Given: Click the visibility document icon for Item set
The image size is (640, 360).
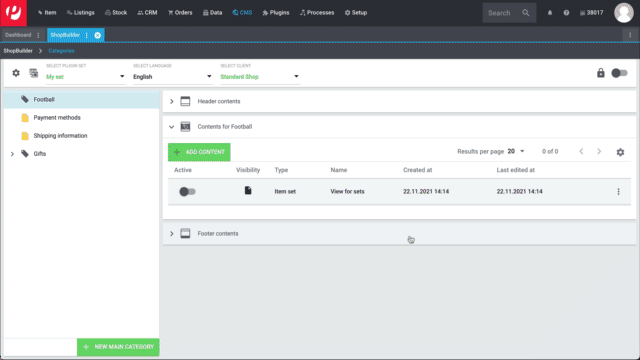Looking at the screenshot, I should (248, 191).
